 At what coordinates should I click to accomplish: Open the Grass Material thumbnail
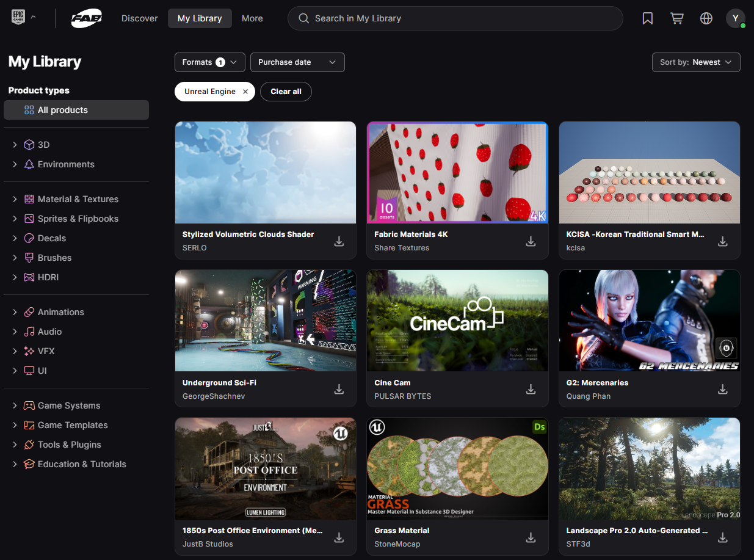coord(457,468)
